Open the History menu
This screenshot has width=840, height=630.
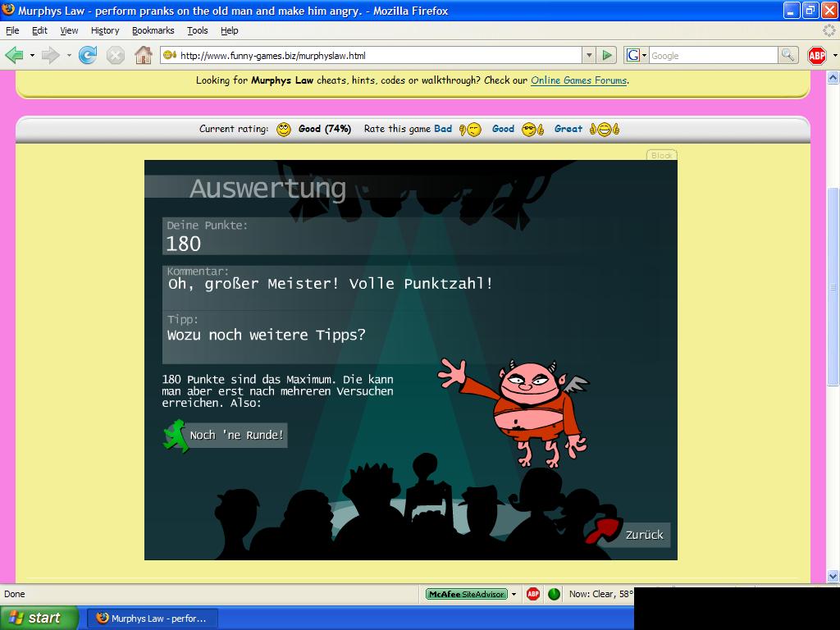(x=104, y=30)
